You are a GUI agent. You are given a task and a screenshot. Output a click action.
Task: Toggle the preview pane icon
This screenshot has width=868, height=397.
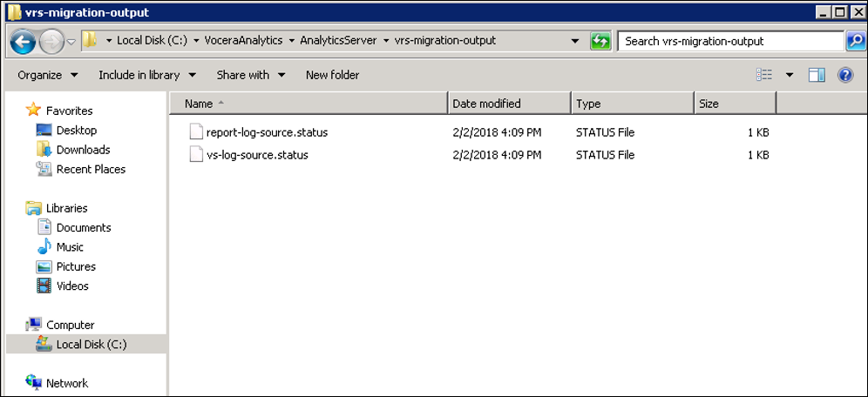[817, 75]
